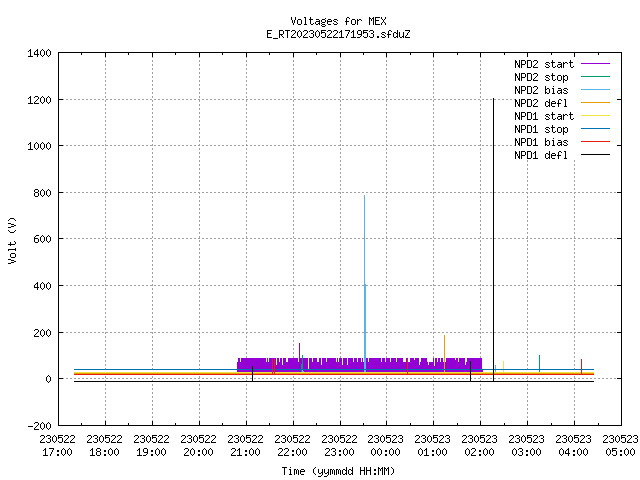Click purple line sample beside NPD2 start
Screen dimensions: 640x480
[595, 64]
